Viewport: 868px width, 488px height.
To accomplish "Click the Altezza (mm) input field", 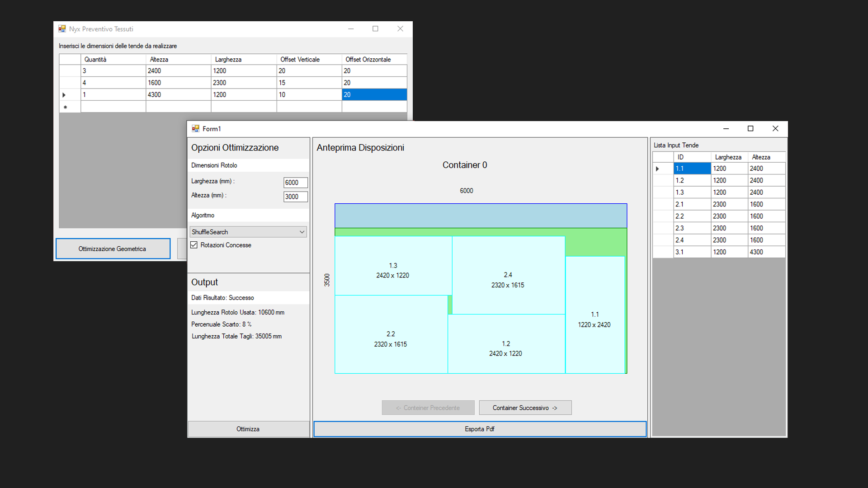I will (295, 197).
